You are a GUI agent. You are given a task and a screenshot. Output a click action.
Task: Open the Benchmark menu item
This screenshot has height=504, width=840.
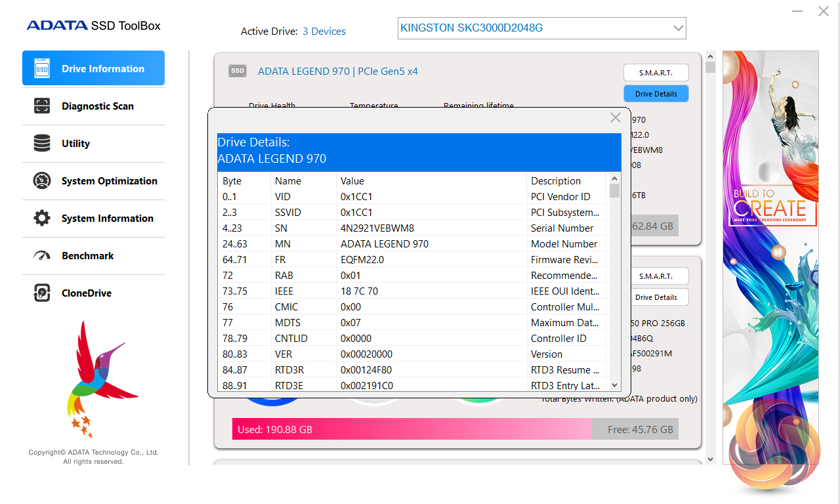pyautogui.click(x=88, y=256)
